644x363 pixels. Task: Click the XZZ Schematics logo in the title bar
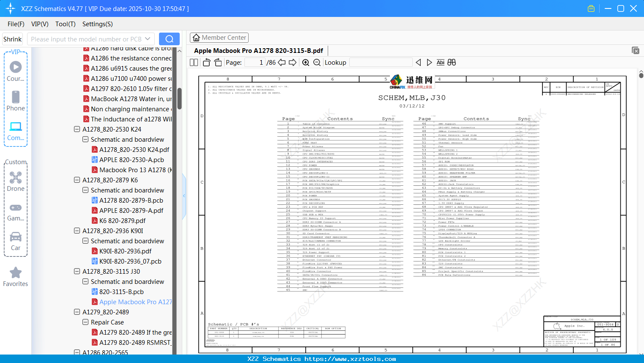(11, 8)
